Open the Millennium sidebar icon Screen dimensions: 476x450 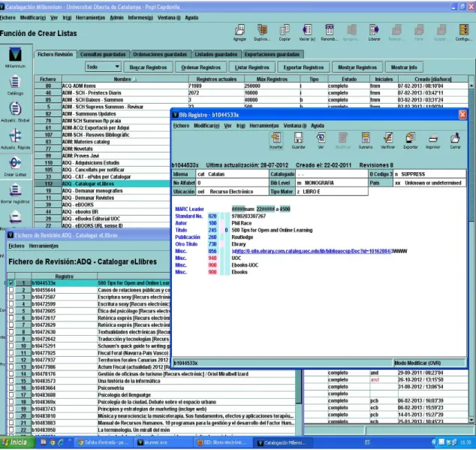coord(15,57)
